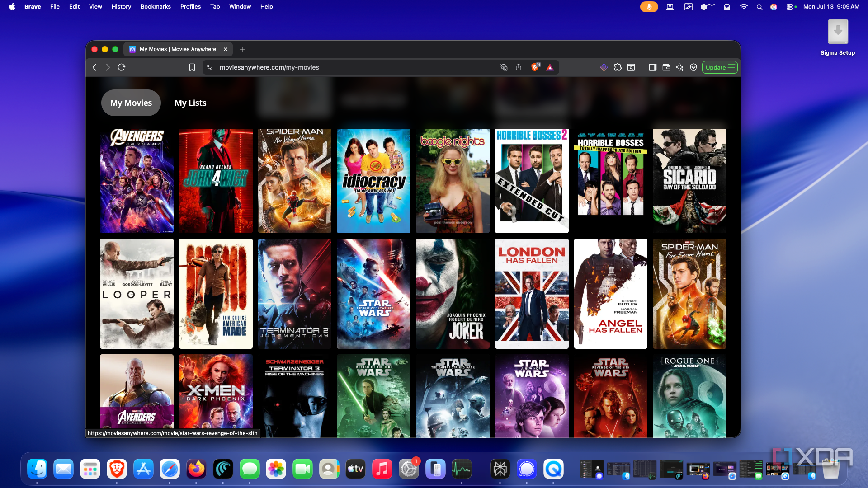Open site settings icon in address bar
This screenshot has height=488, width=868.
point(210,67)
